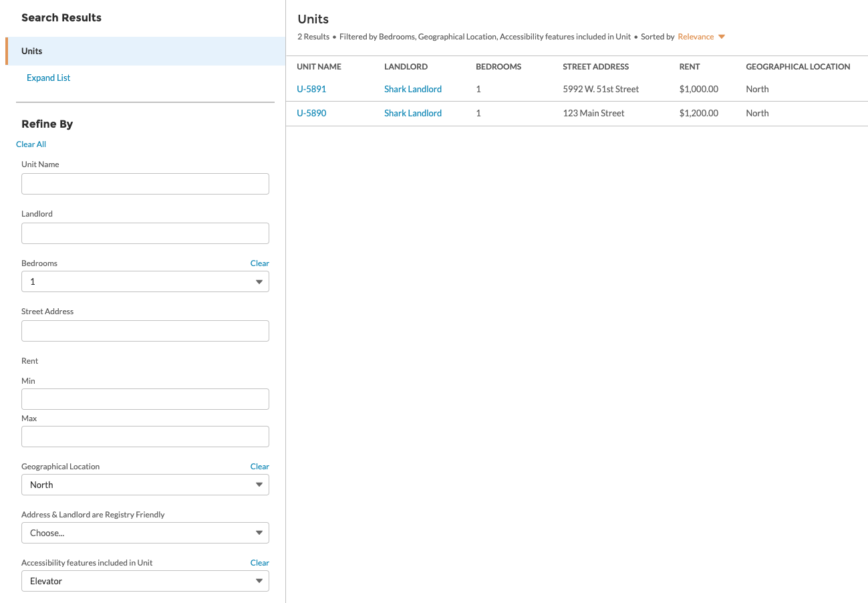Click the Geographical Location column header

pos(798,67)
